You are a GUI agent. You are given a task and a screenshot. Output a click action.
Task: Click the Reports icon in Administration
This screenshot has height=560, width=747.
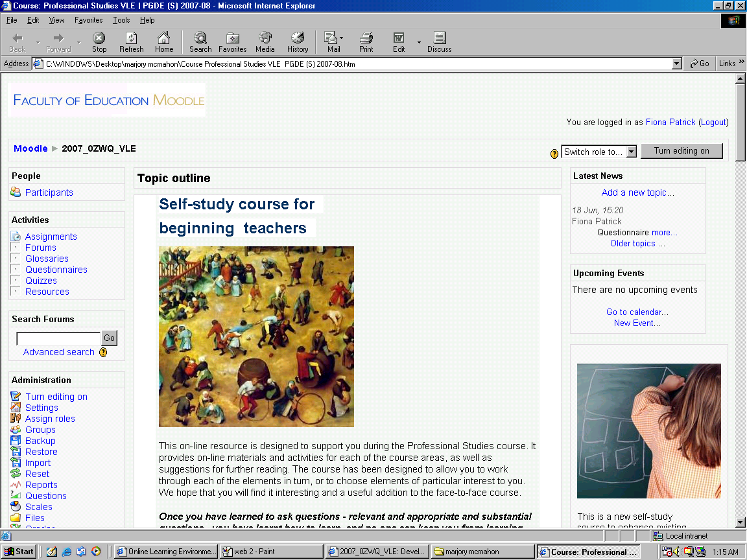(16, 484)
